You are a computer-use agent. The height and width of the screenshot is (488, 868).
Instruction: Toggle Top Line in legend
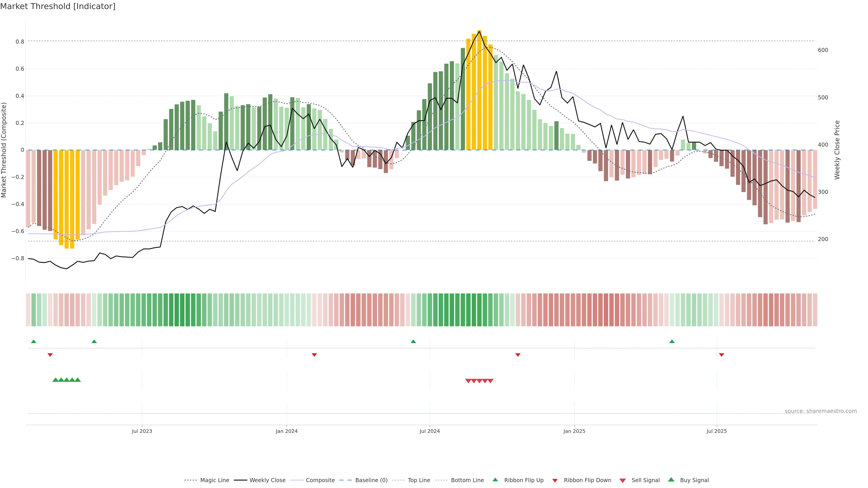point(419,480)
